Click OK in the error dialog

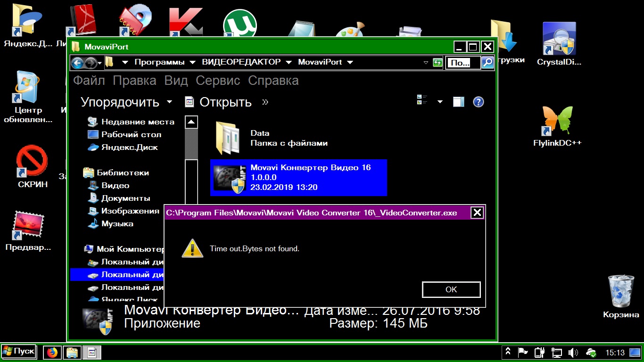[x=451, y=289]
